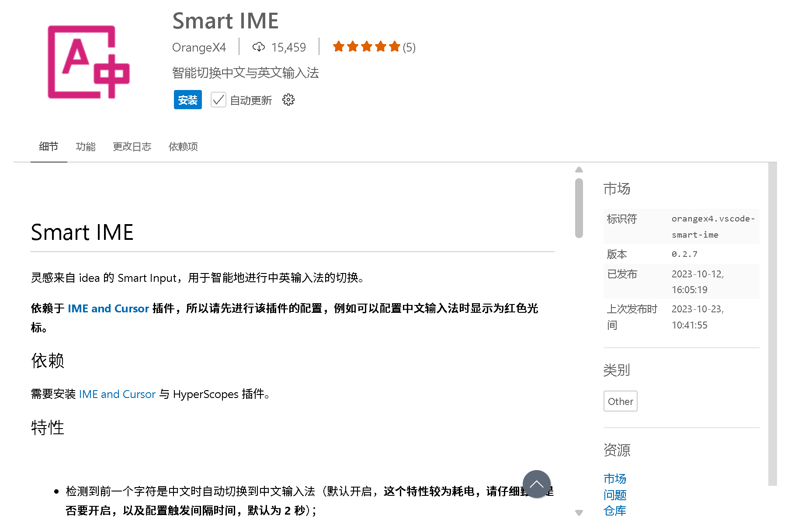The height and width of the screenshot is (519, 812).
Task: Select the Other category tag
Action: tap(621, 401)
